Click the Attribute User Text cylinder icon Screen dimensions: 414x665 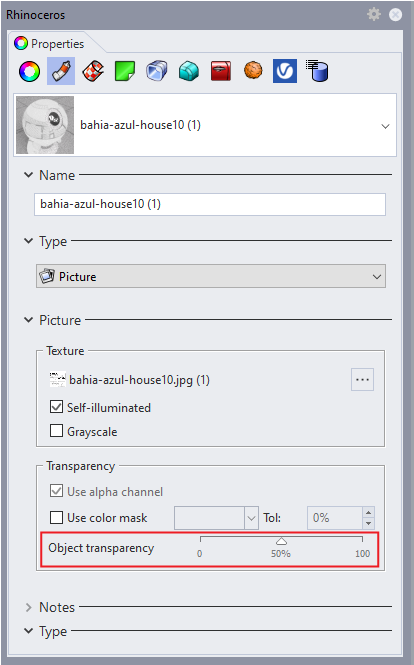pyautogui.click(x=317, y=70)
